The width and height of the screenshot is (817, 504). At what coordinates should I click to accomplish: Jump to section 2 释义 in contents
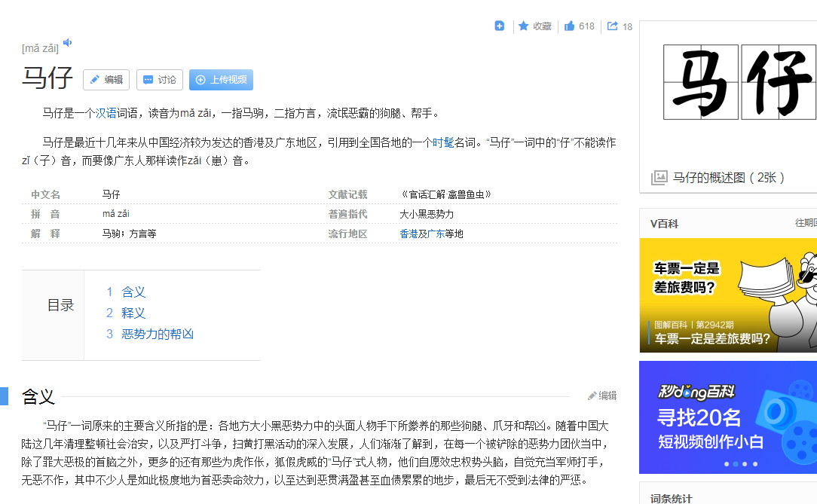(133, 313)
